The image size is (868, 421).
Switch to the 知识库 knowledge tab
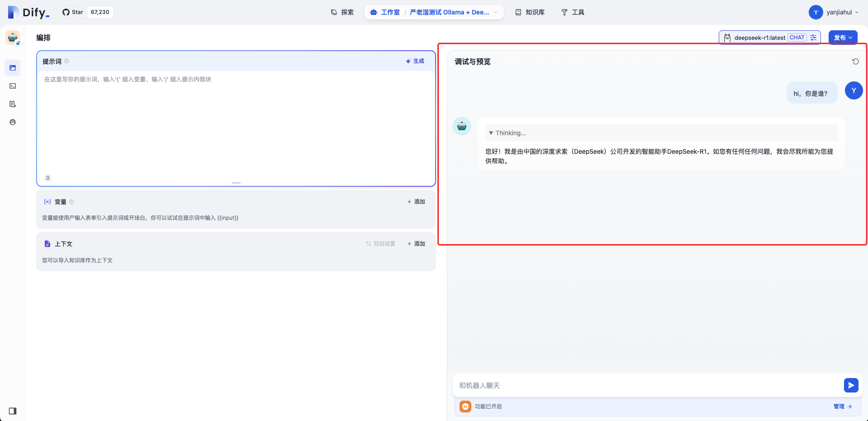click(x=530, y=12)
